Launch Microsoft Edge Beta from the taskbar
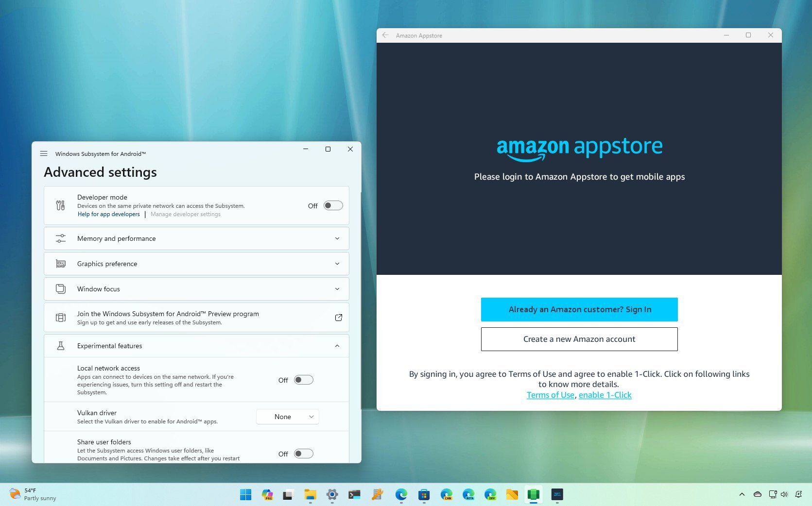The height and width of the screenshot is (506, 812). coord(469,494)
